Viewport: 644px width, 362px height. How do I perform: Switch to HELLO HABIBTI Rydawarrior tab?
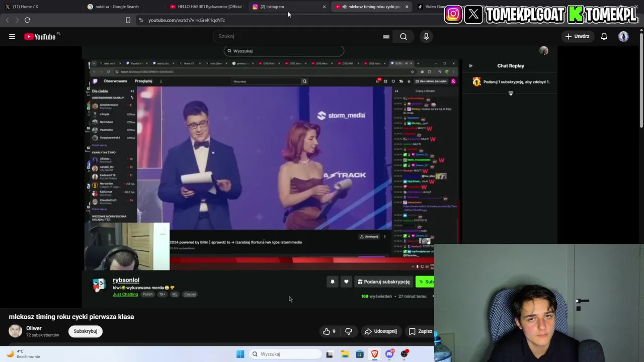(206, 7)
